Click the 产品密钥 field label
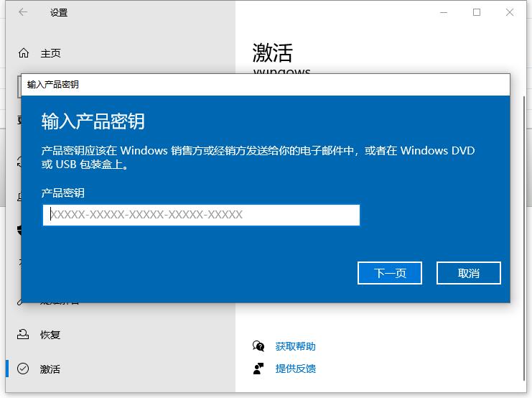This screenshot has width=532, height=398. click(x=62, y=193)
